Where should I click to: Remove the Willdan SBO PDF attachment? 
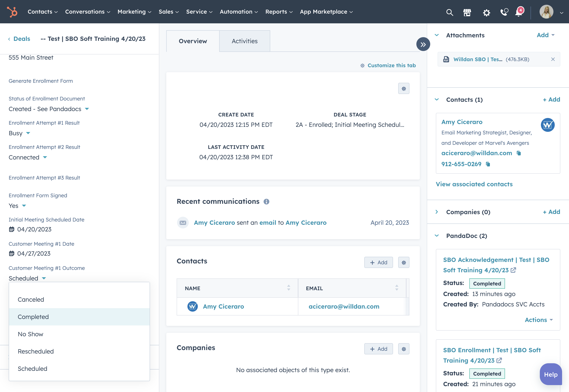click(x=553, y=59)
